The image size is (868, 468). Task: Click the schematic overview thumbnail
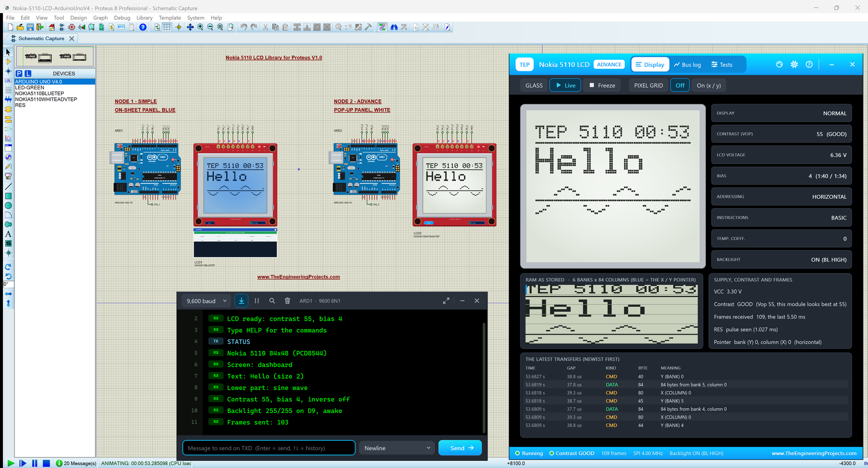(55, 57)
